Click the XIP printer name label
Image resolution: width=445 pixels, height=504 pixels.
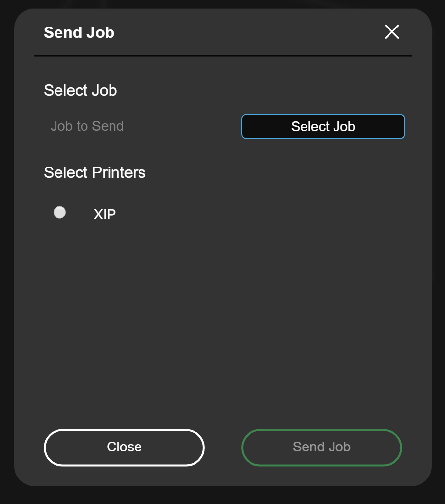click(105, 214)
